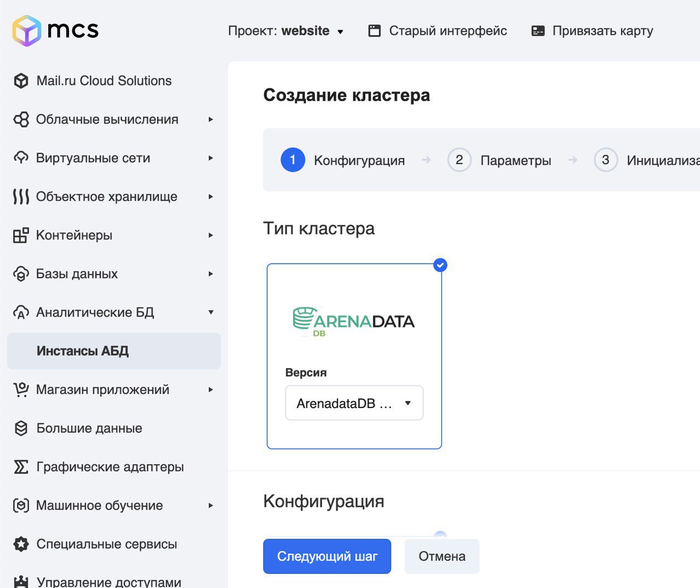
Task: Expand the Базы данных submenu arrow
Action: pos(211,273)
